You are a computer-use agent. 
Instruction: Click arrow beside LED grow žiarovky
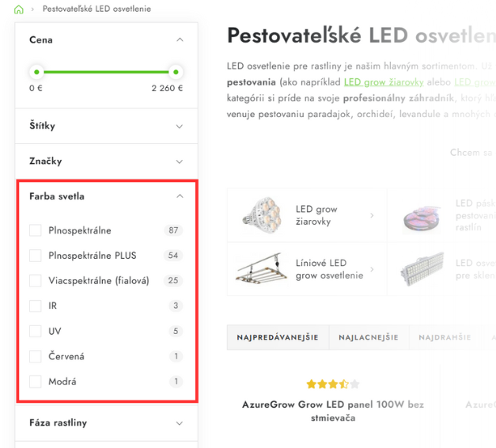coord(372,215)
